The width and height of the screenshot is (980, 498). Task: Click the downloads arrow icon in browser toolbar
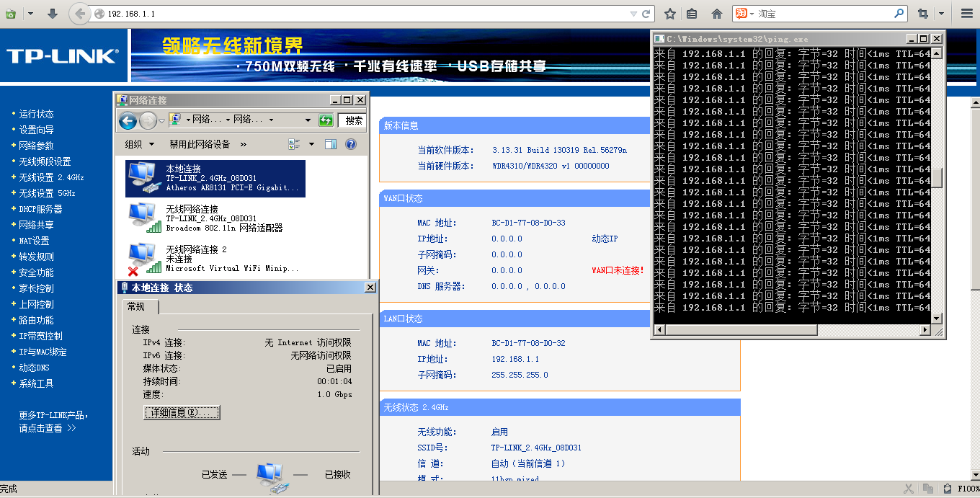click(x=52, y=14)
